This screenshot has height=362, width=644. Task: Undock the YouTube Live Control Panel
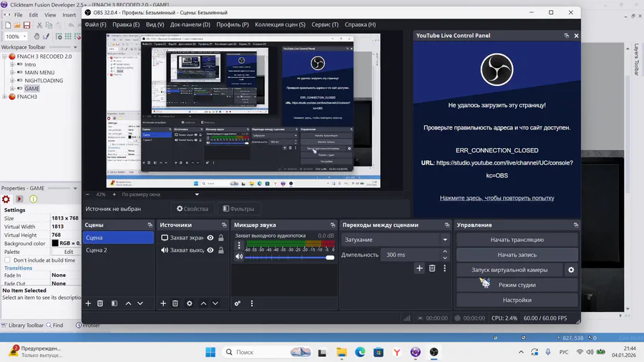point(567,36)
